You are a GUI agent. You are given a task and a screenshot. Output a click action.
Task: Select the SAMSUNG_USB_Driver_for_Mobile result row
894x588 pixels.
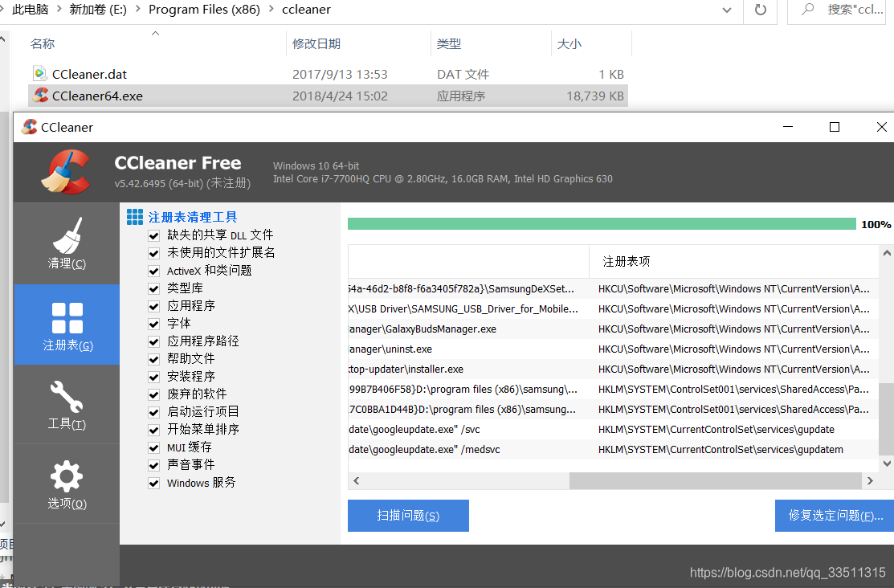tap(613, 308)
